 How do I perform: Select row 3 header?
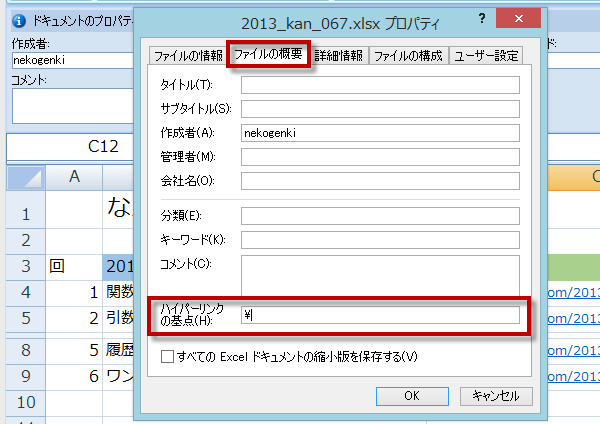(26, 267)
